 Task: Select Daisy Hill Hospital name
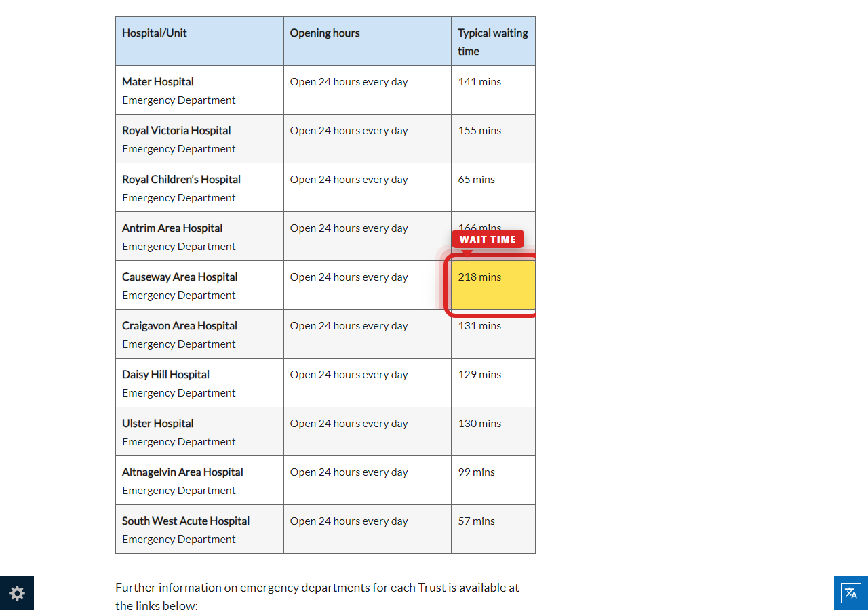[x=165, y=374]
